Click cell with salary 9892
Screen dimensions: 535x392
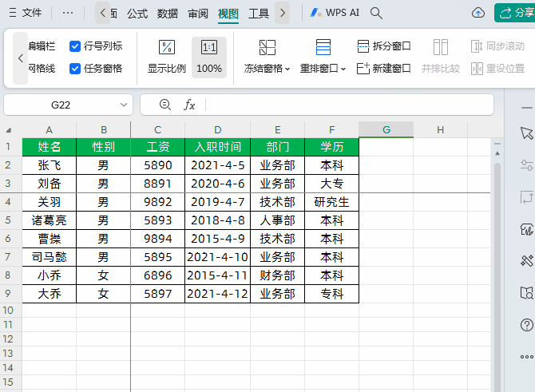click(157, 202)
